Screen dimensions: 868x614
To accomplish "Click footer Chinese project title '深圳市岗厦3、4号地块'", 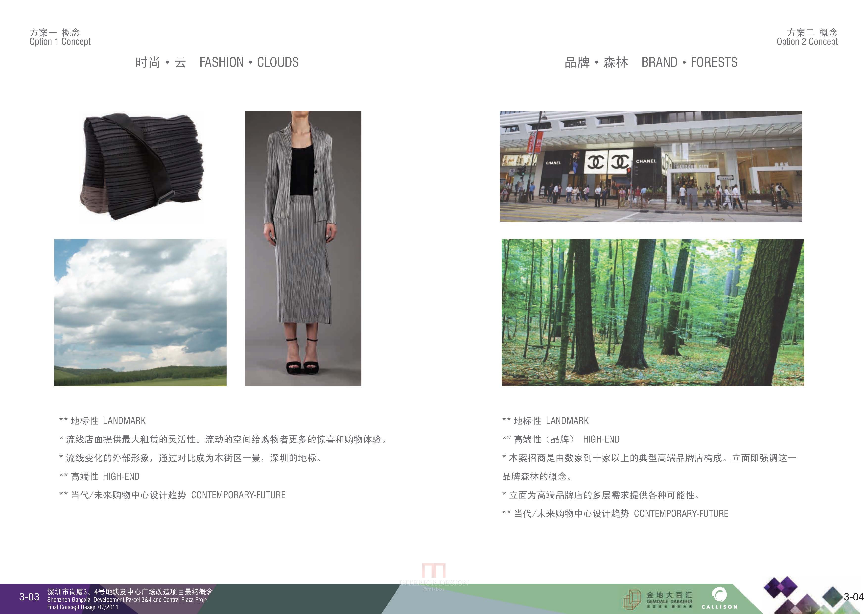I will 130,592.
